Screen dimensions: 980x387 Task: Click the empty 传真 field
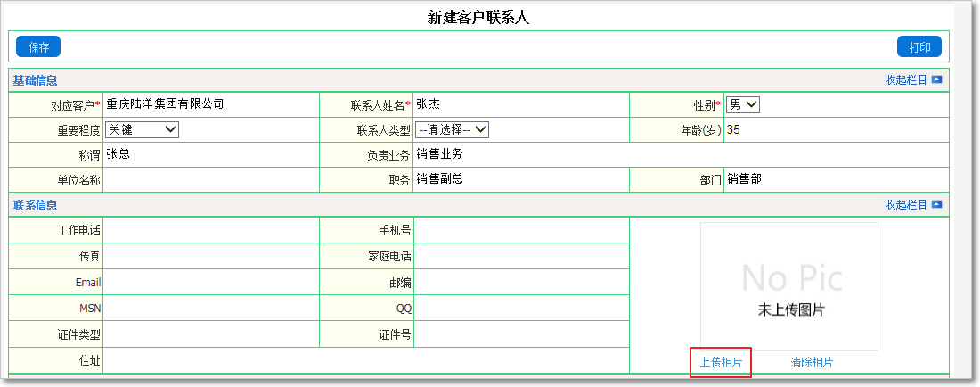pos(211,256)
